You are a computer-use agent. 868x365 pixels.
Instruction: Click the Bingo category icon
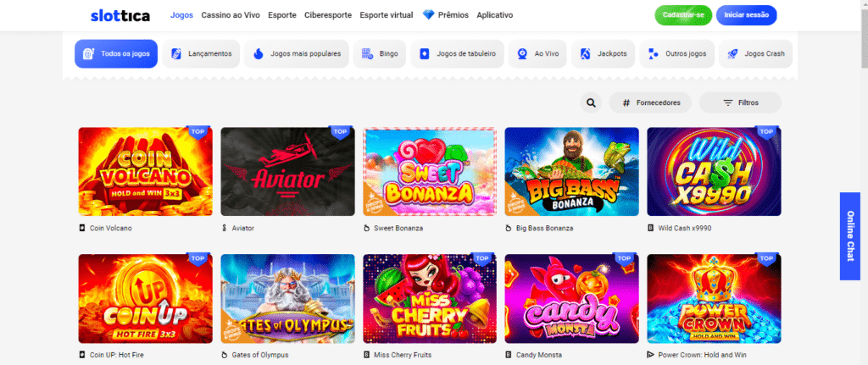367,53
